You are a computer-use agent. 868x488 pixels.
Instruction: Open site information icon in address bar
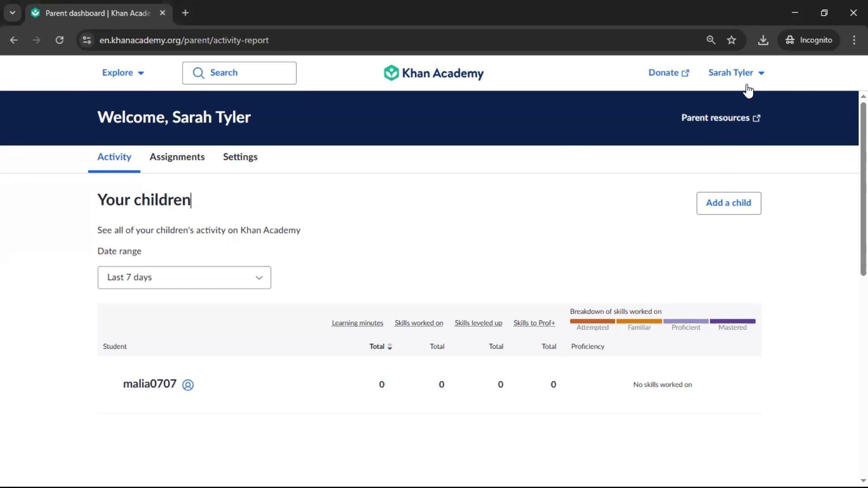point(87,40)
